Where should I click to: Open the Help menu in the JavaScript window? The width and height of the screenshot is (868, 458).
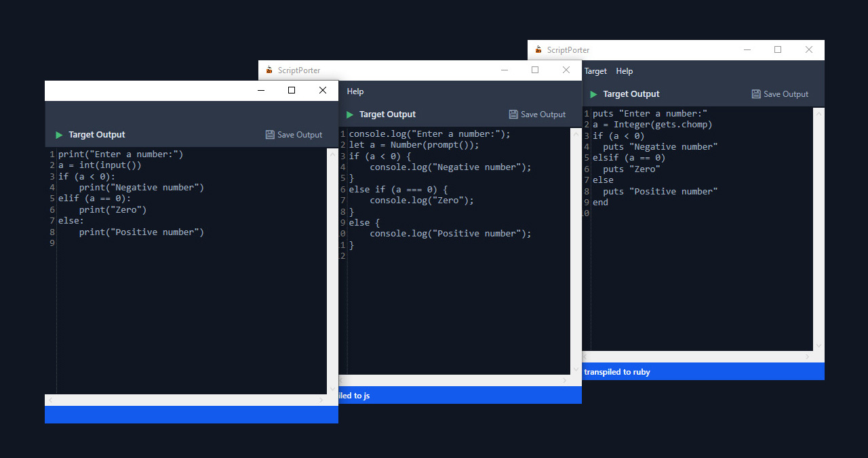pyautogui.click(x=355, y=91)
